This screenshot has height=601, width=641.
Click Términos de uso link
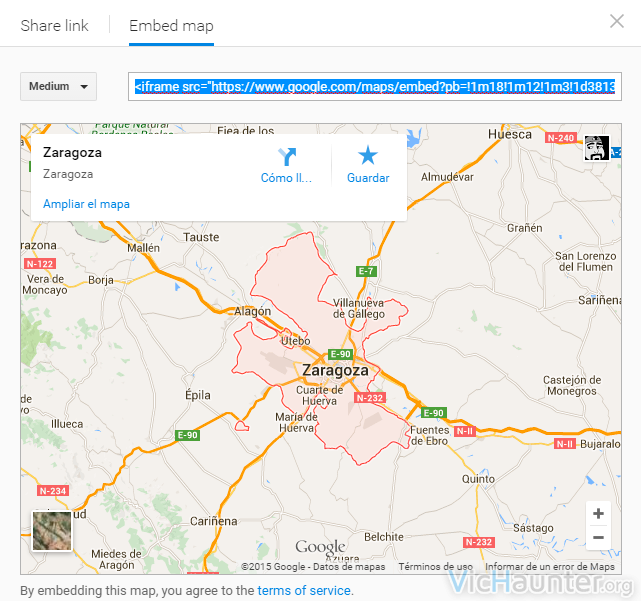pos(435,567)
